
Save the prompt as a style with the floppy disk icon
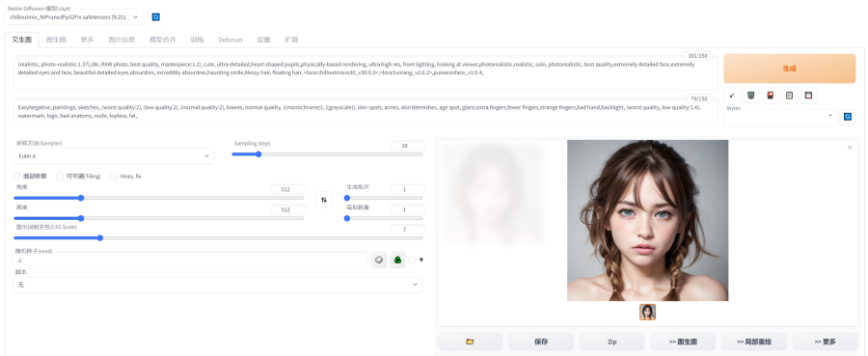point(809,96)
